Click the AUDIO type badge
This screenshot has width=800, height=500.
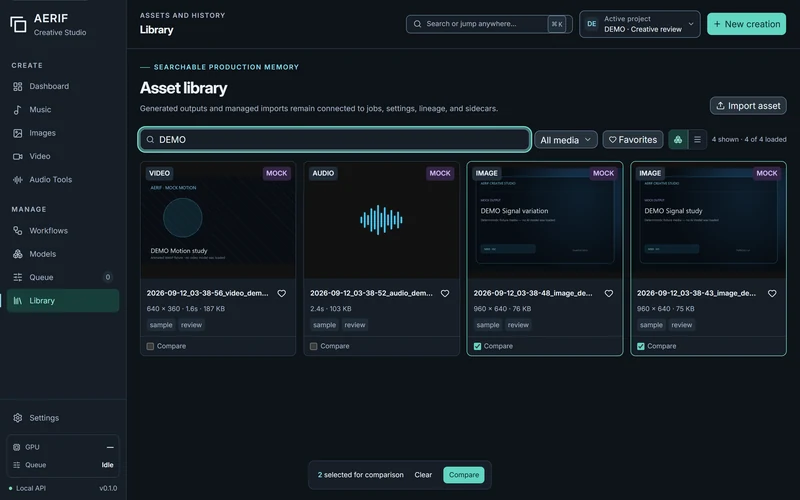point(323,173)
